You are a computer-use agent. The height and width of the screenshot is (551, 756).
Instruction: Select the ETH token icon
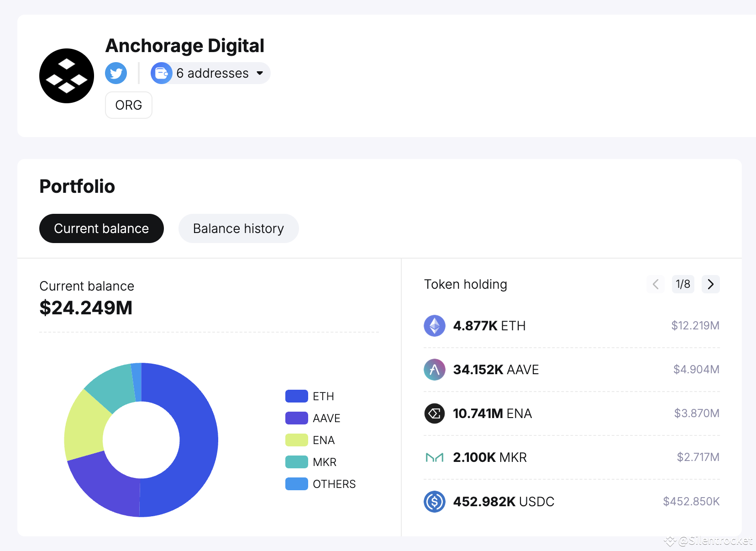(x=434, y=326)
